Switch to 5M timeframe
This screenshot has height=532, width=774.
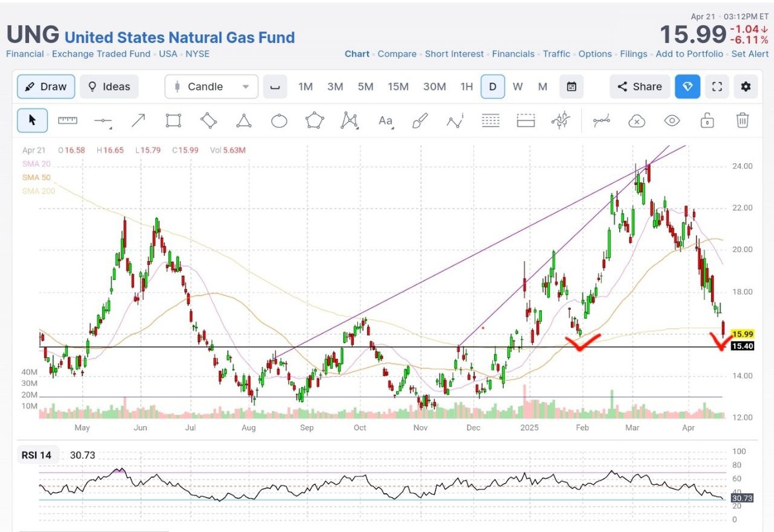(366, 86)
